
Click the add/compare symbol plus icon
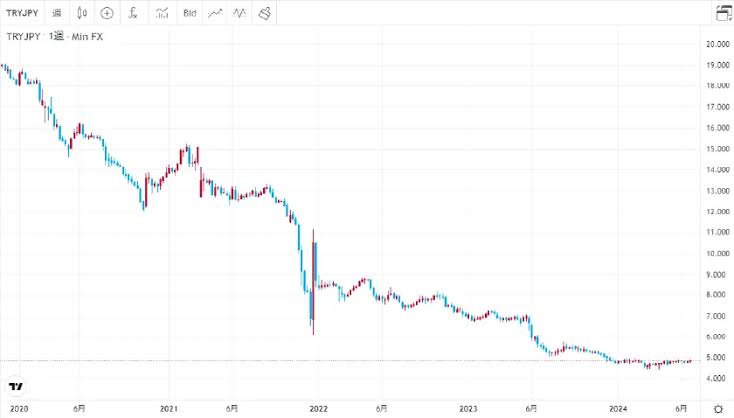(107, 13)
